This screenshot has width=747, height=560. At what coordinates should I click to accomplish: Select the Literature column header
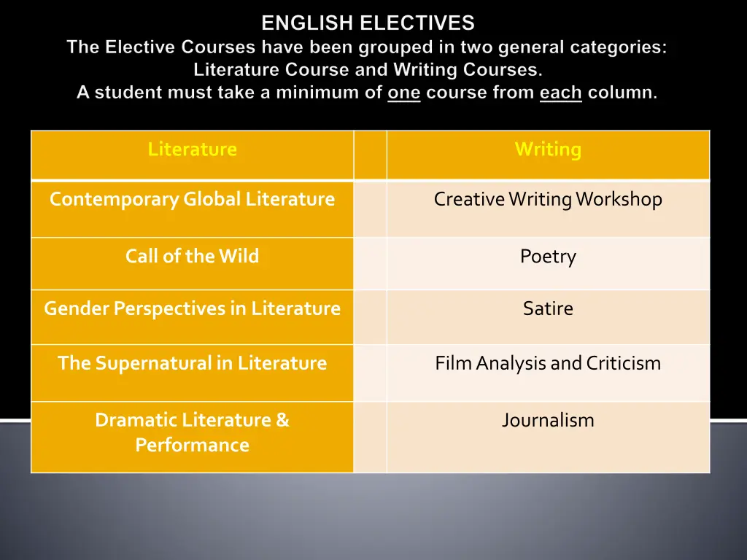click(192, 149)
